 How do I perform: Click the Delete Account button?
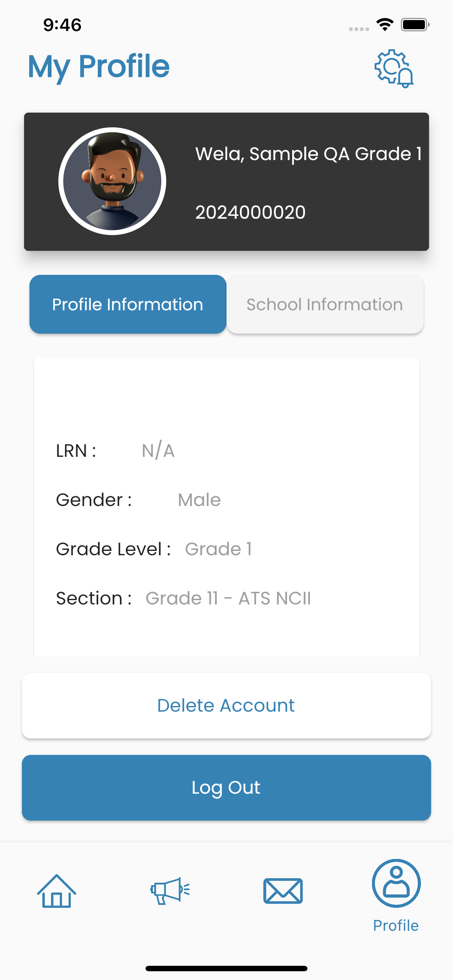pos(226,706)
